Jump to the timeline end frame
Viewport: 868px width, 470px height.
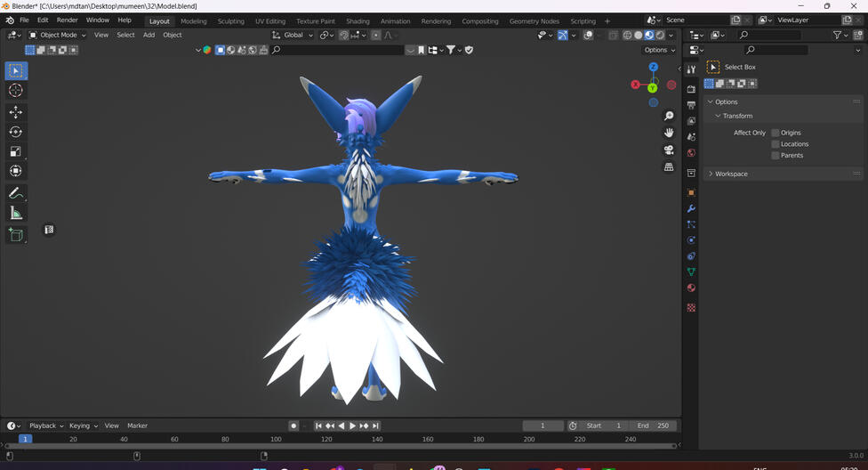[375, 425]
